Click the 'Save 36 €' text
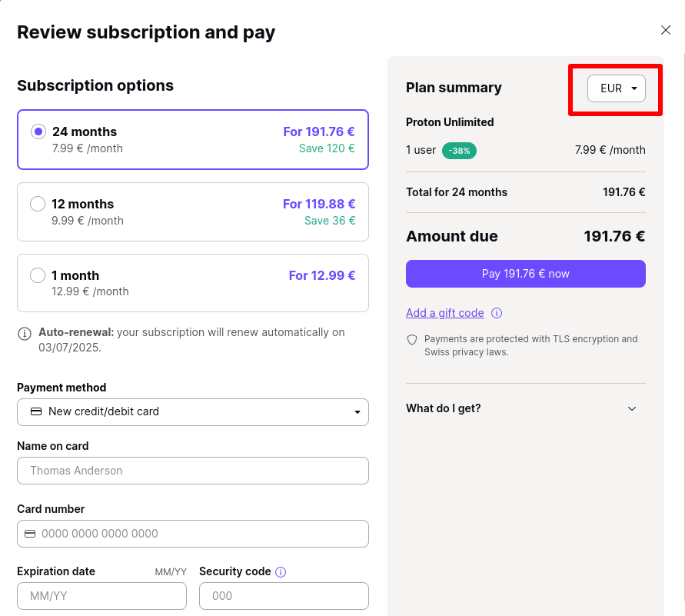The width and height of the screenshot is (685, 616). [330, 221]
